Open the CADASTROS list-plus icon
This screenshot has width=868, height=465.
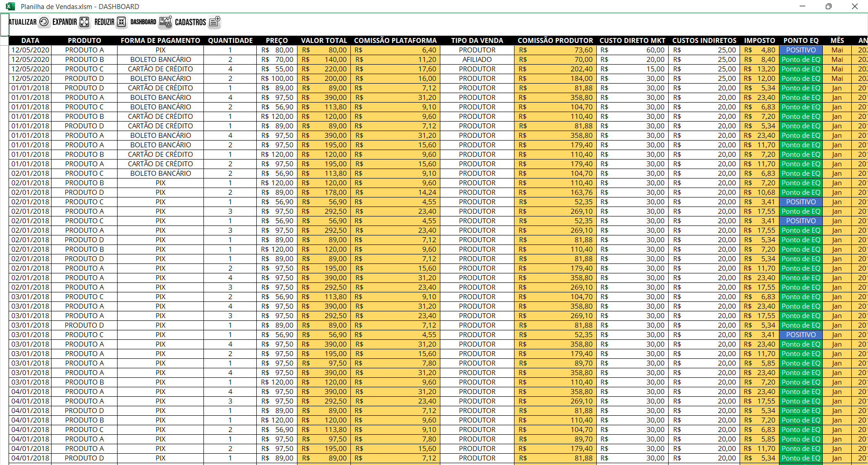click(214, 22)
